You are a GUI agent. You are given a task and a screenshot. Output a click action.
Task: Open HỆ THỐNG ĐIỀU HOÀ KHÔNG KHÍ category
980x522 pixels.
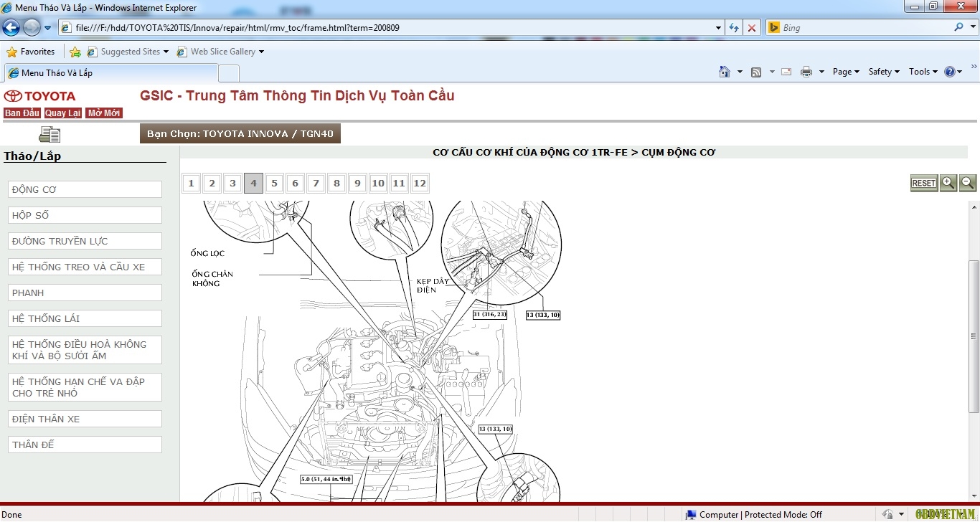[85, 350]
